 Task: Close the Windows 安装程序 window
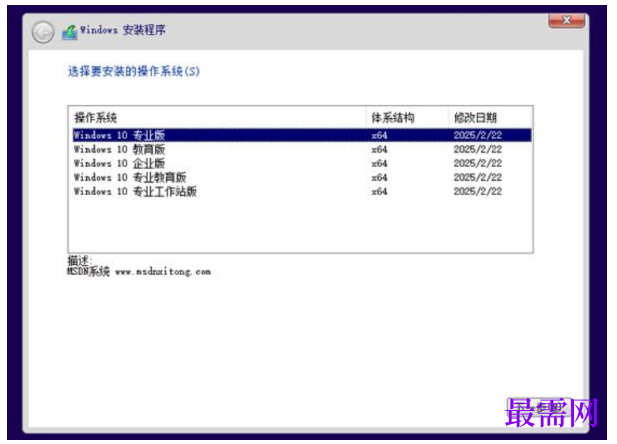point(566,20)
